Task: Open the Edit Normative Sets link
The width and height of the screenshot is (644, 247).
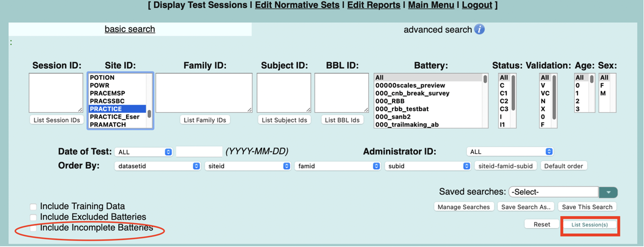Action: (x=297, y=5)
